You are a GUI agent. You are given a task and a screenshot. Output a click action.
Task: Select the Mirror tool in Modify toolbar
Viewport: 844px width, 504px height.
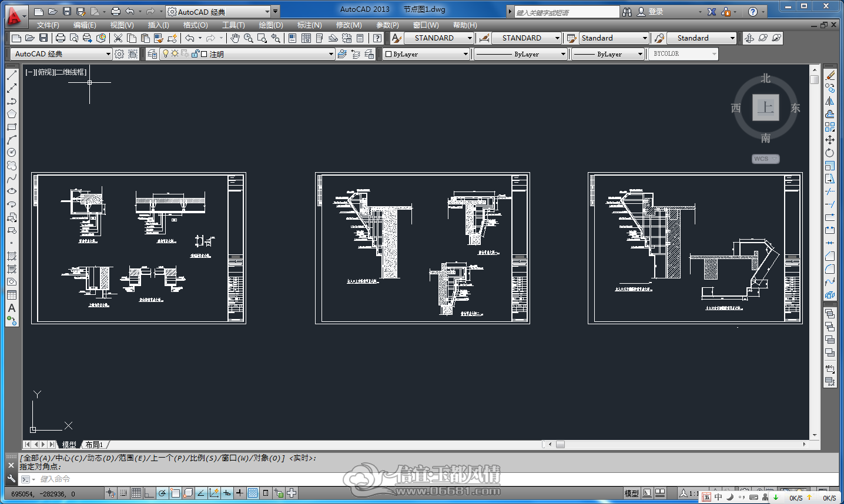point(830,101)
